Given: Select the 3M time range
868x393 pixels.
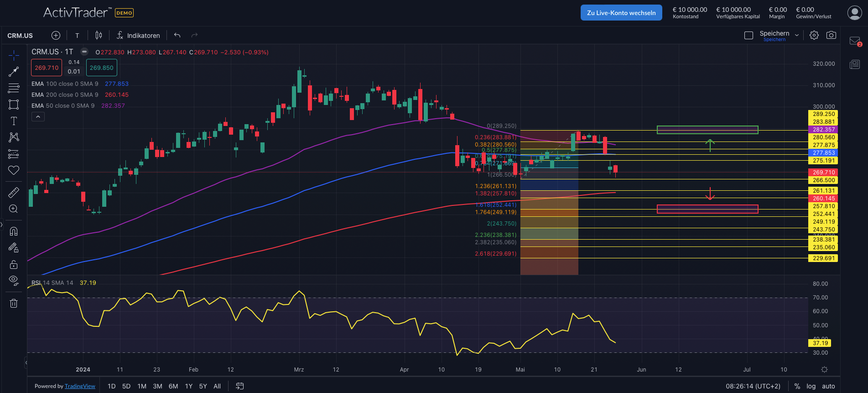Looking at the screenshot, I should 157,386.
